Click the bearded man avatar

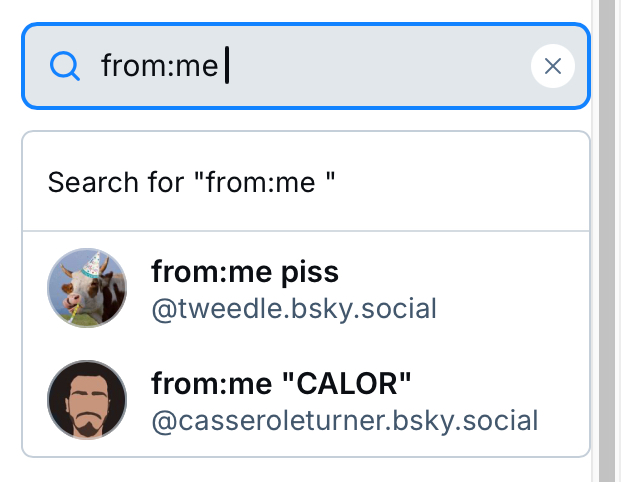(87, 400)
